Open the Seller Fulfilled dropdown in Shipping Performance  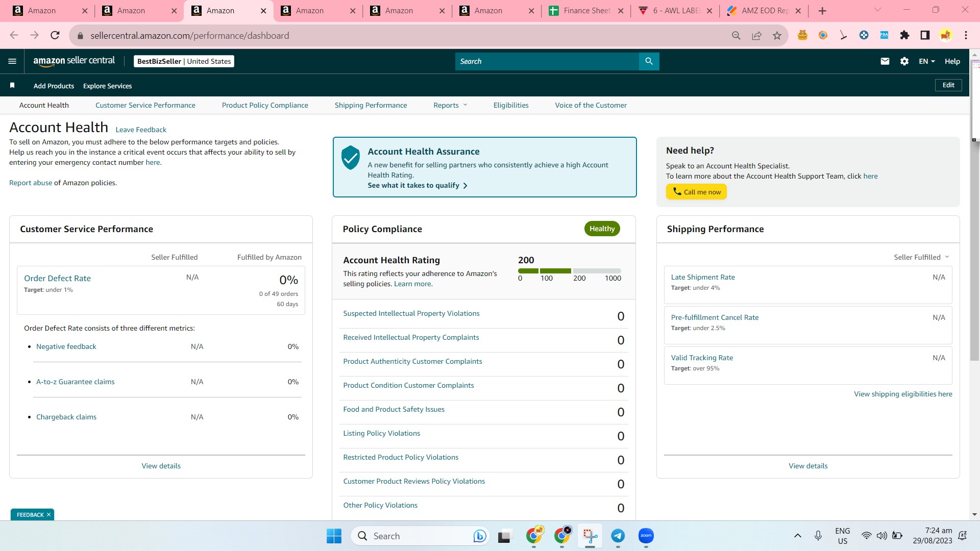click(921, 257)
